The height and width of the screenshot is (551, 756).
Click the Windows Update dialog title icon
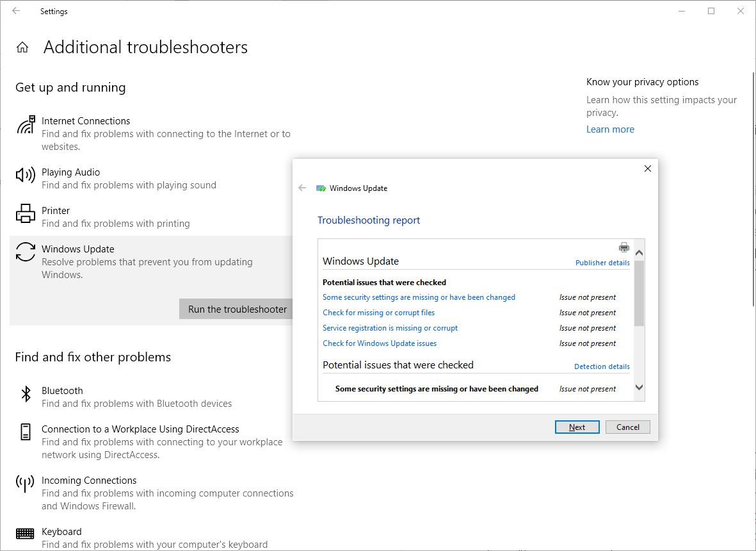pyautogui.click(x=321, y=188)
